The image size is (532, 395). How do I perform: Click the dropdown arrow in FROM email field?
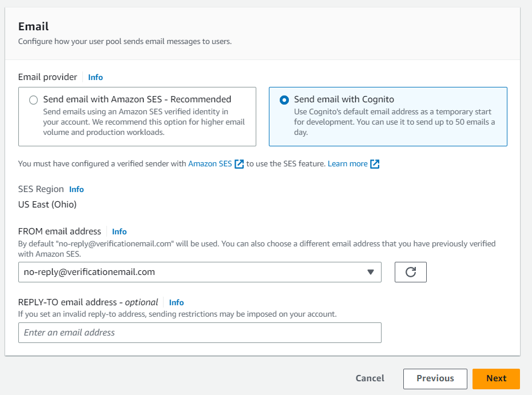click(371, 272)
